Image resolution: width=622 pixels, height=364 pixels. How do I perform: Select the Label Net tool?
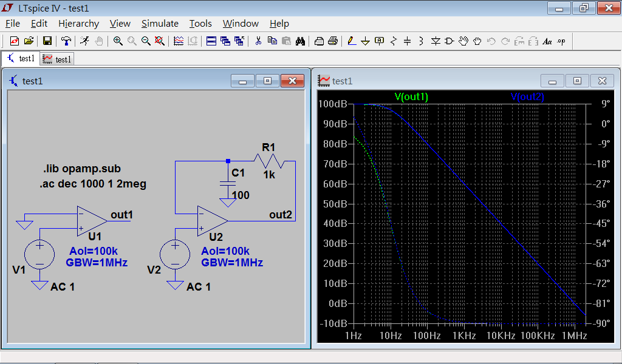379,41
